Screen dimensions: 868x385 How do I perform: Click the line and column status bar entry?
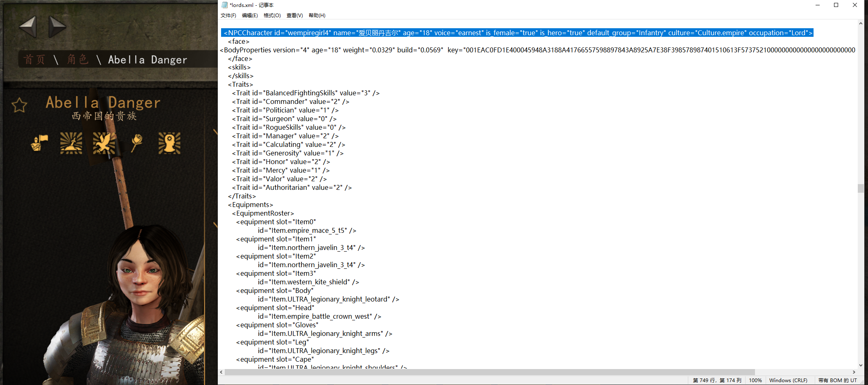(717, 380)
